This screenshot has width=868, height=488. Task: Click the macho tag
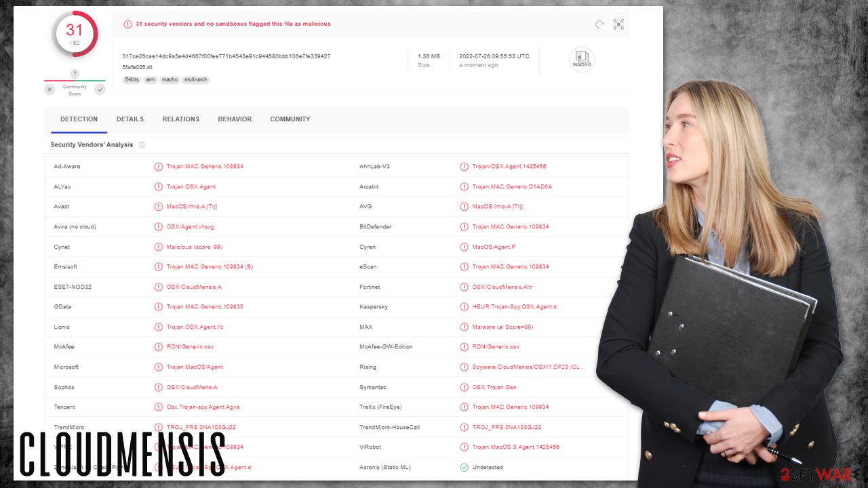click(170, 80)
